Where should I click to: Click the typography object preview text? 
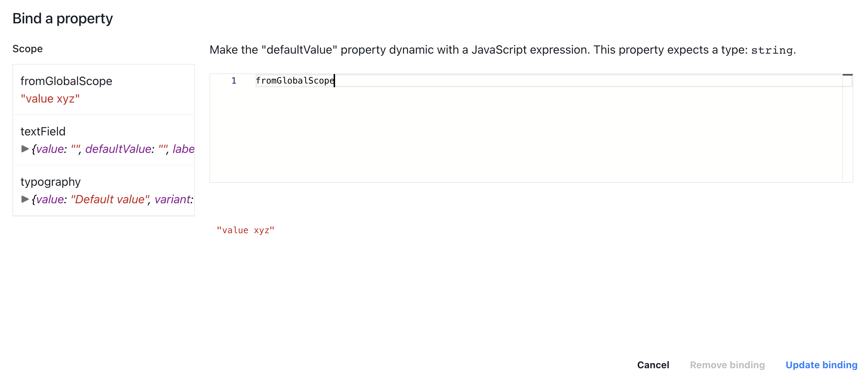tap(112, 199)
